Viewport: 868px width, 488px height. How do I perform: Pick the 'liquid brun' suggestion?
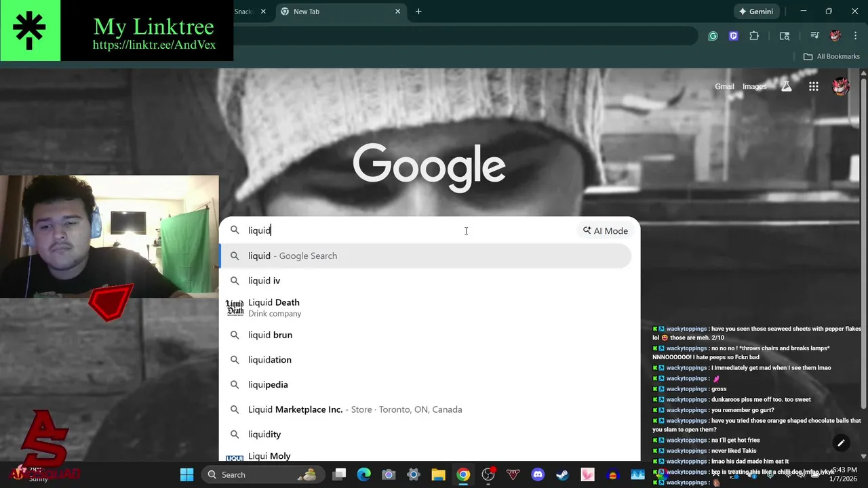pyautogui.click(x=426, y=335)
